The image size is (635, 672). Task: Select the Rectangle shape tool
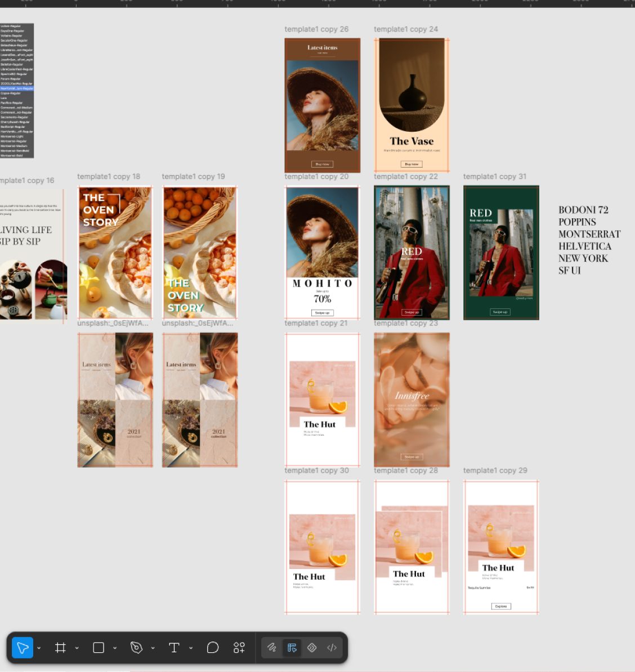tap(99, 648)
